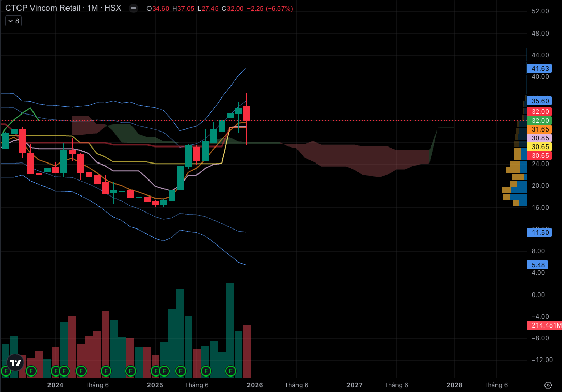
Task: Click the yellow 30.65 price label
Action: pyautogui.click(x=540, y=146)
